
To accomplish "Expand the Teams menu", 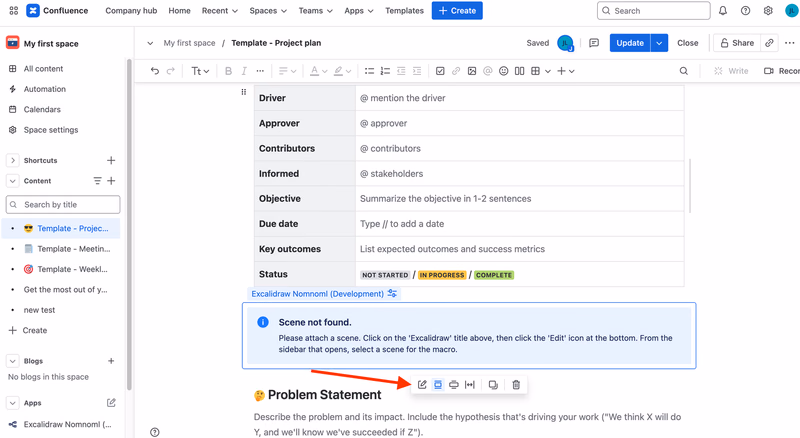I will point(315,11).
